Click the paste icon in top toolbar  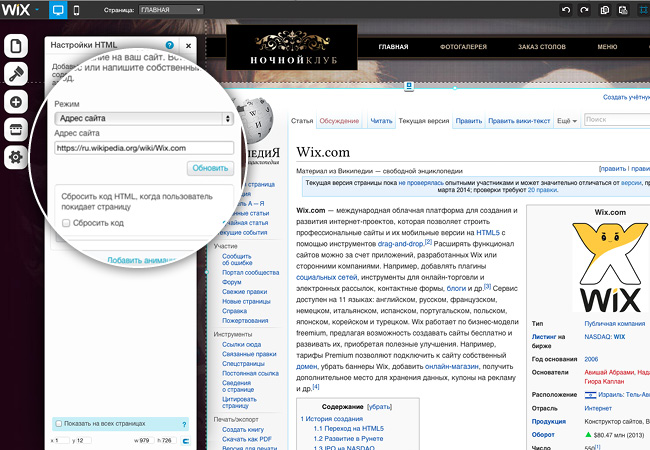coord(623,10)
